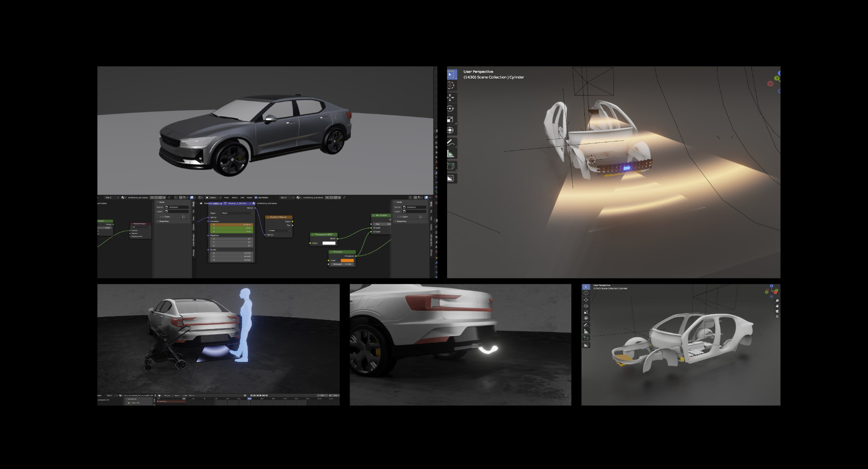This screenshot has height=469, width=868.
Task: Select the Measure tool in bottom-right viewport
Action: click(586, 331)
